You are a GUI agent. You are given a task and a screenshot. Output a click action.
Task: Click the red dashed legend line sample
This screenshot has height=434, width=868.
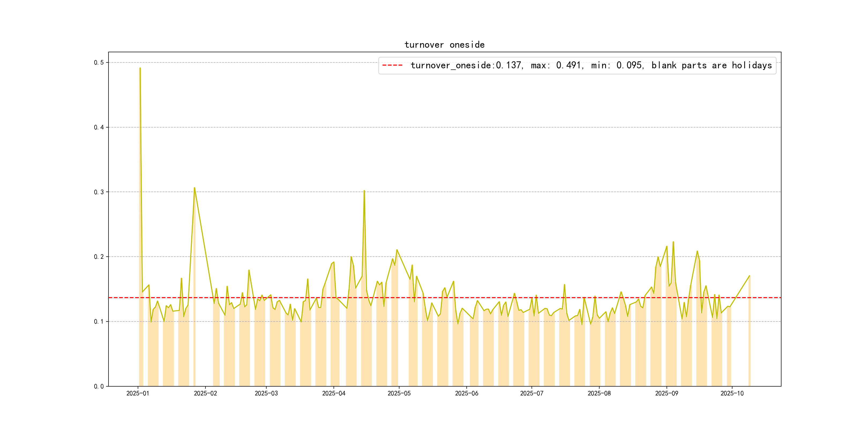(x=392, y=65)
